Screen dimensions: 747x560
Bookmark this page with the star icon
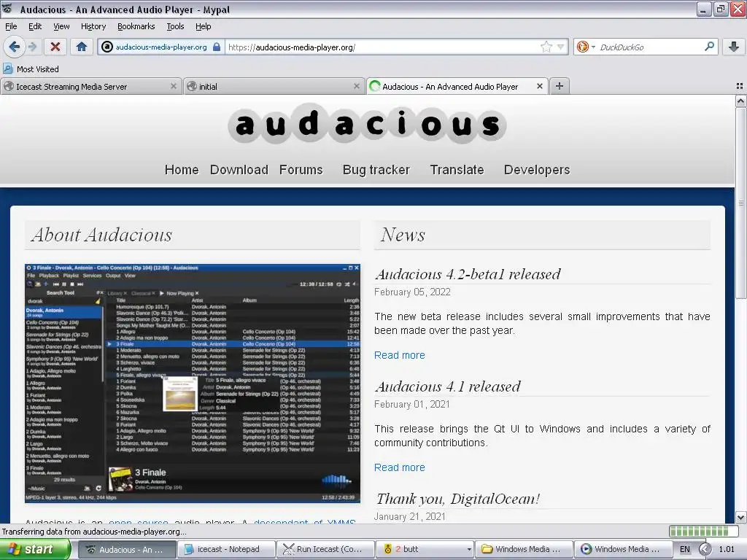coord(546,47)
